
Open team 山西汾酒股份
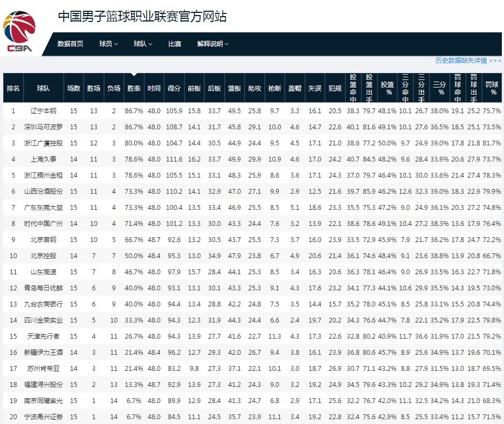[x=43, y=192]
